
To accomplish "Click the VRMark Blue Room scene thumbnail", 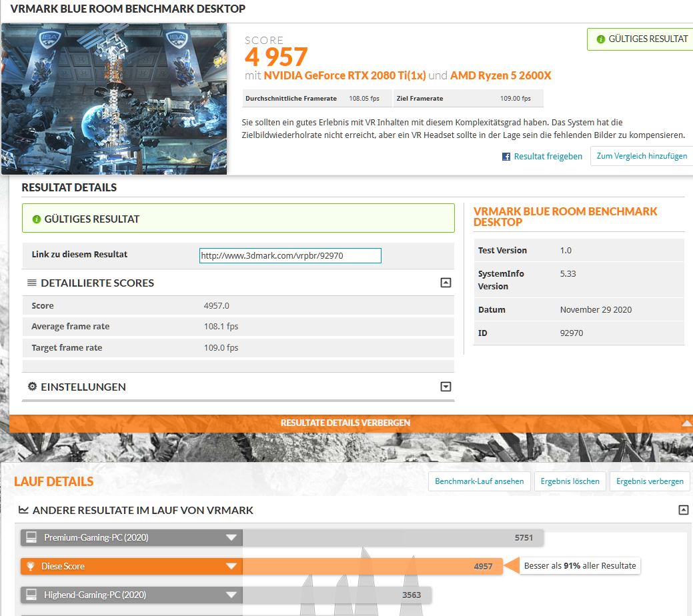I will click(x=114, y=99).
